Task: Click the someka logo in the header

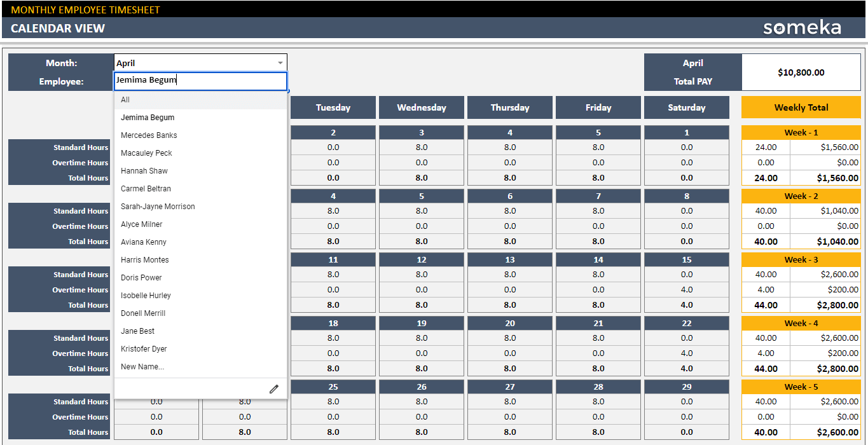Action: pyautogui.click(x=802, y=28)
